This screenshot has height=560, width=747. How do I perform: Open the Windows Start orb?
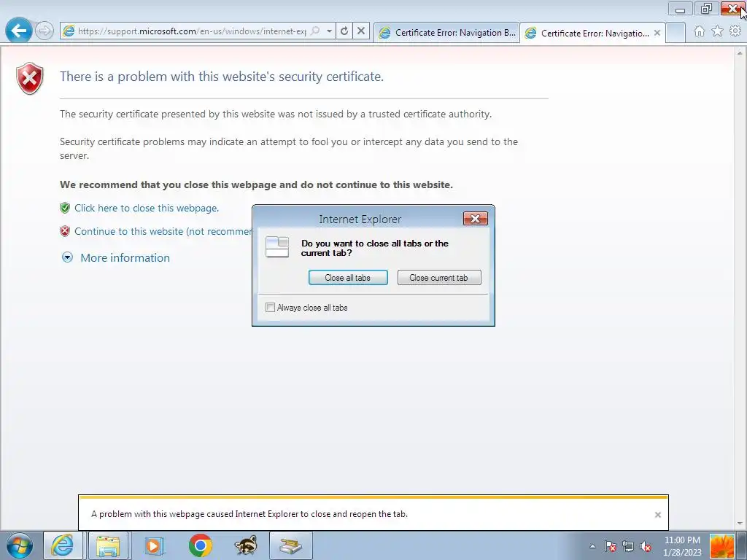(20, 545)
